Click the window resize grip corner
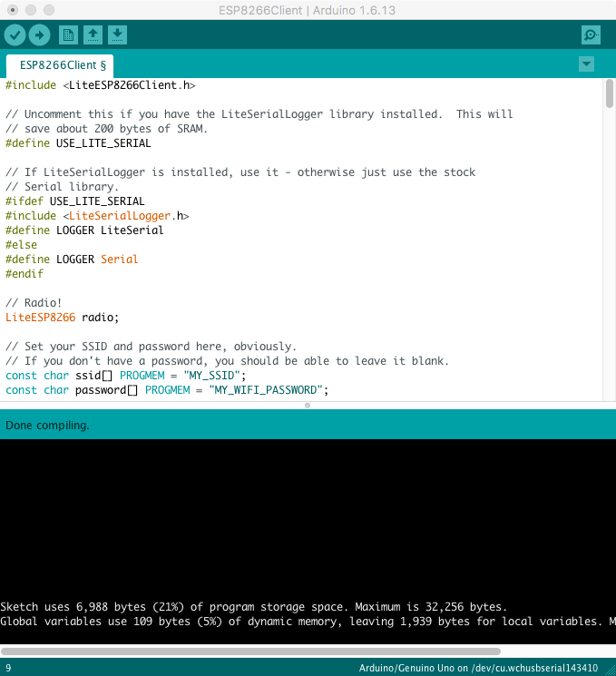Viewport: 616px width, 676px height. [x=611, y=671]
